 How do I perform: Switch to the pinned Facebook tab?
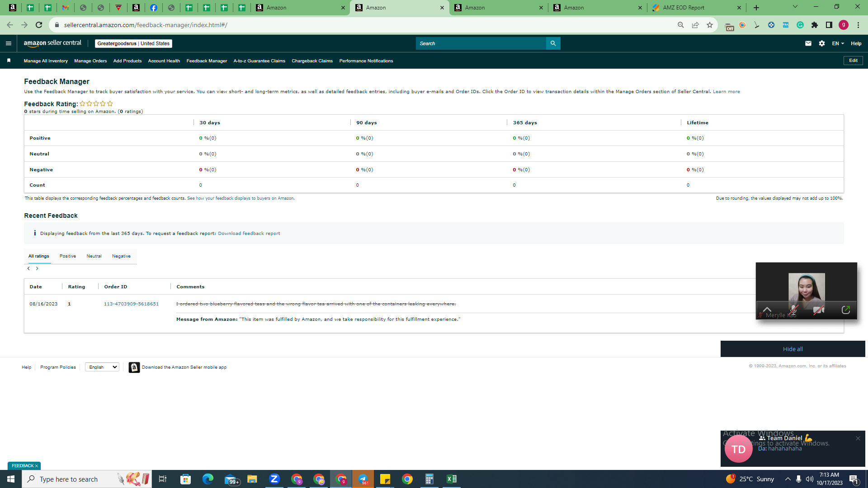[154, 8]
